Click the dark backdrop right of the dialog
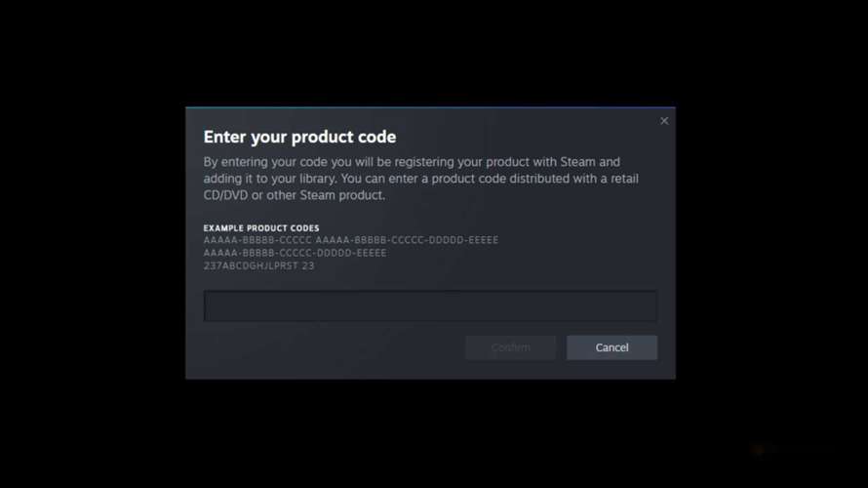Image resolution: width=868 pixels, height=488 pixels. (771, 244)
